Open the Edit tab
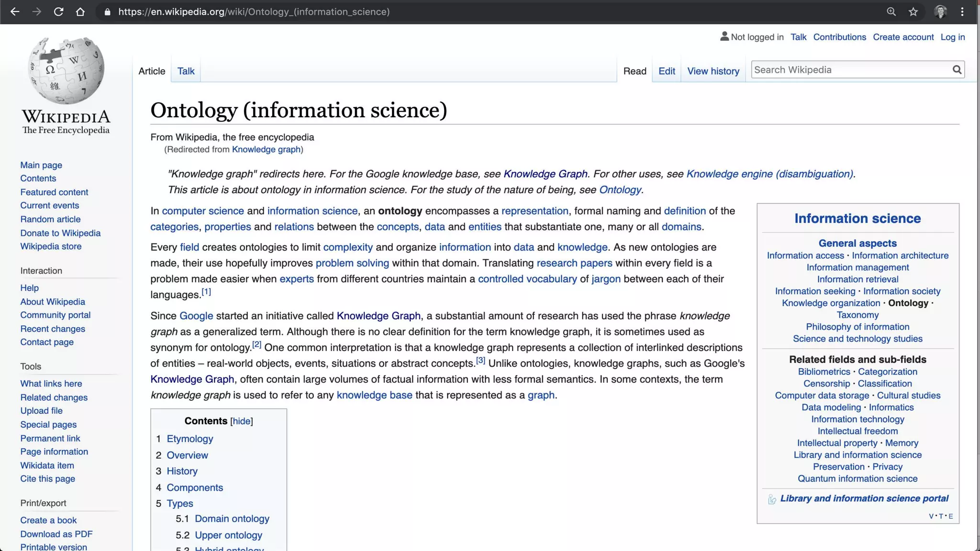Image resolution: width=980 pixels, height=551 pixels. coord(667,71)
